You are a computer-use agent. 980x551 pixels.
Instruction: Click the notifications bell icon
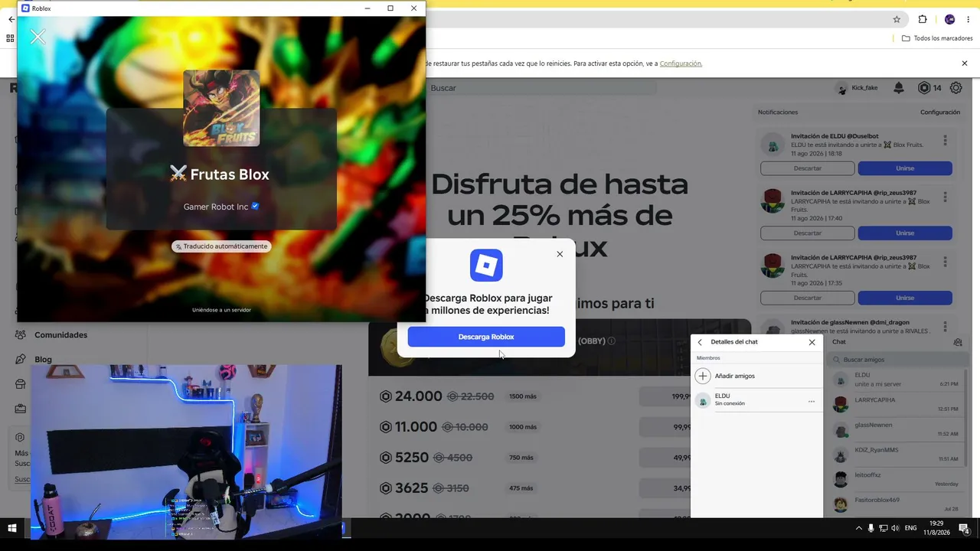coord(899,88)
